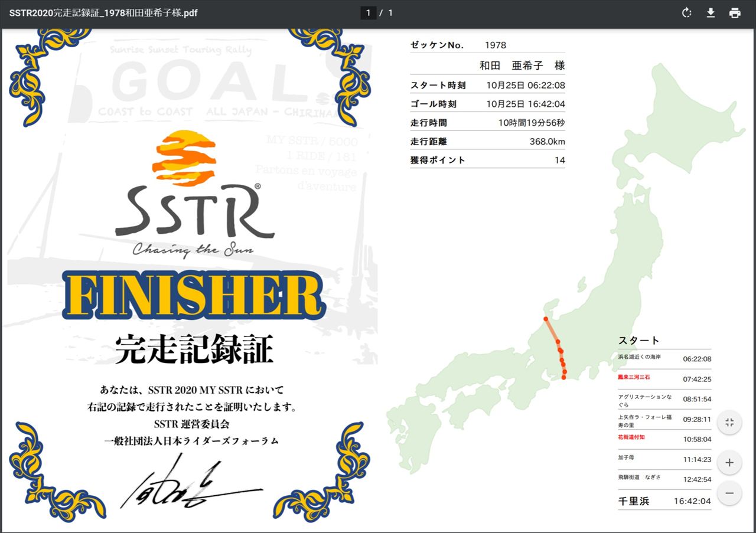Click the fit to page button

coord(729,423)
